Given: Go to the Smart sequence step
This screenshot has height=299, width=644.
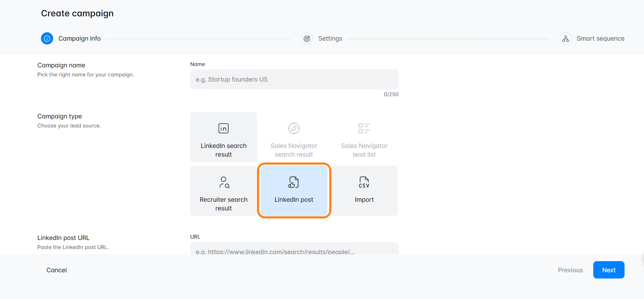Looking at the screenshot, I should tap(600, 39).
